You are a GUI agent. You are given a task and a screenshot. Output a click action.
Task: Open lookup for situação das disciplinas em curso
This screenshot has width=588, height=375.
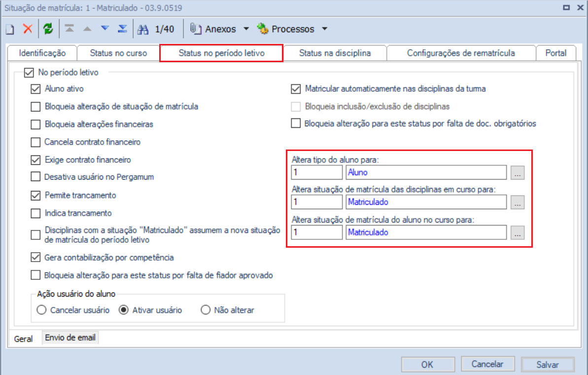coord(518,203)
